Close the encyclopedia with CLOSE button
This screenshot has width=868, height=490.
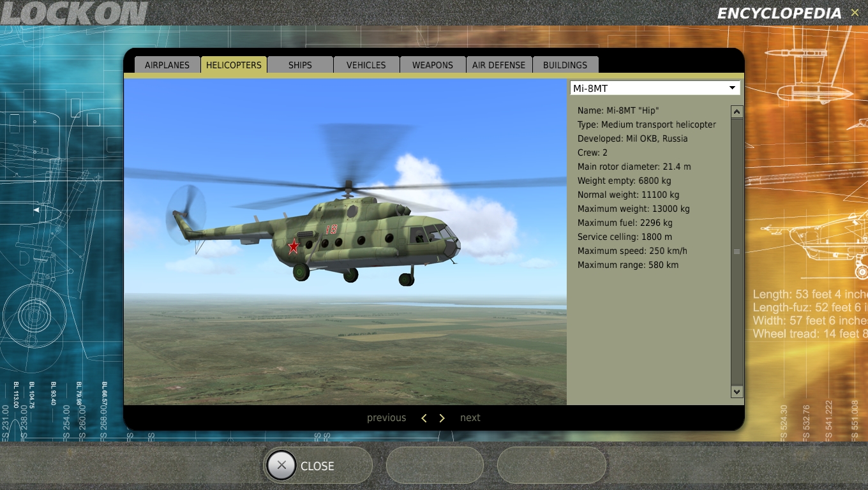pyautogui.click(x=318, y=466)
